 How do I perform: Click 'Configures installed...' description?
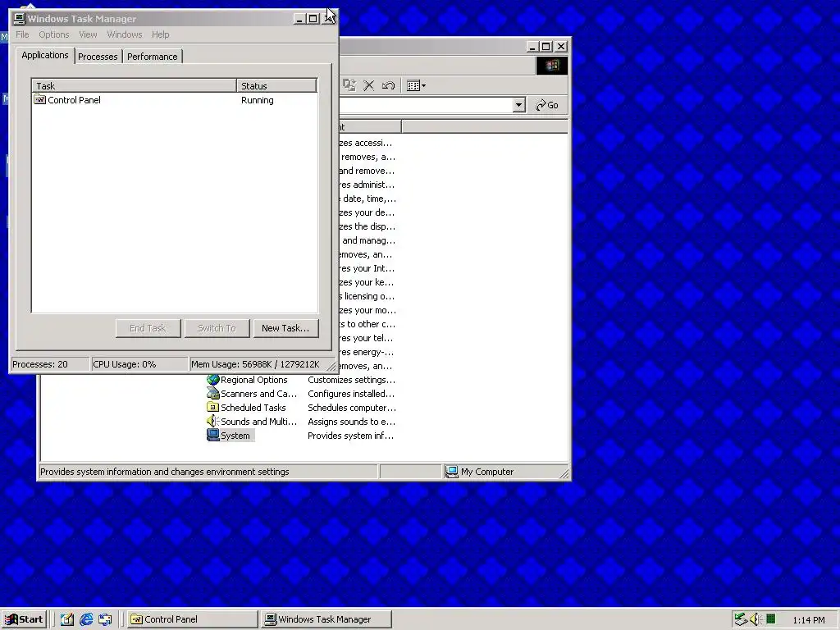[x=351, y=394]
